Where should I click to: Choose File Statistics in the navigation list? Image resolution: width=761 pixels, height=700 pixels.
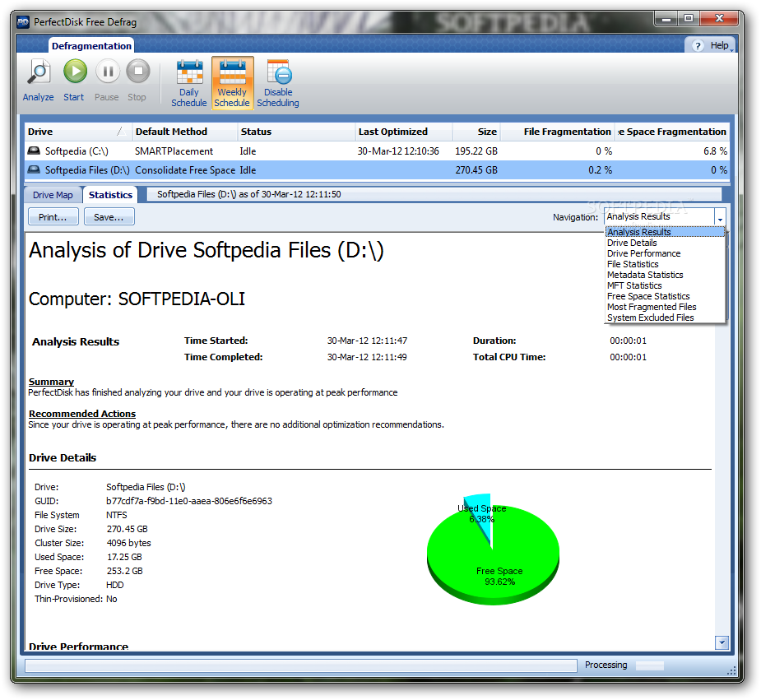pyautogui.click(x=665, y=264)
